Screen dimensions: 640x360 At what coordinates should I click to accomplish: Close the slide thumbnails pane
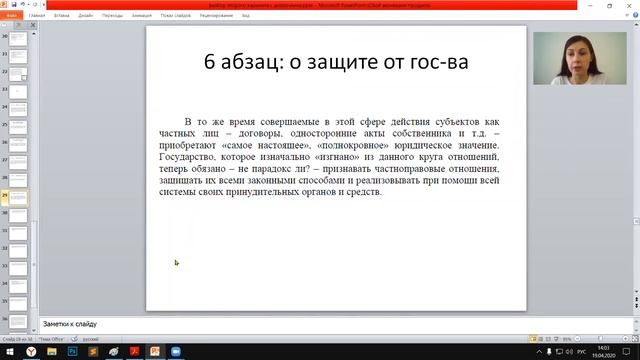pyautogui.click(x=33, y=25)
